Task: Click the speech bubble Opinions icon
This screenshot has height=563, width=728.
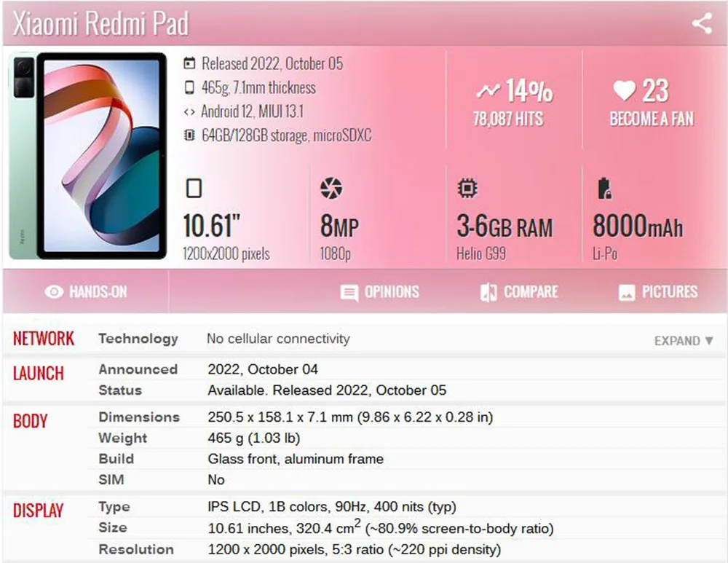Action: click(x=349, y=293)
